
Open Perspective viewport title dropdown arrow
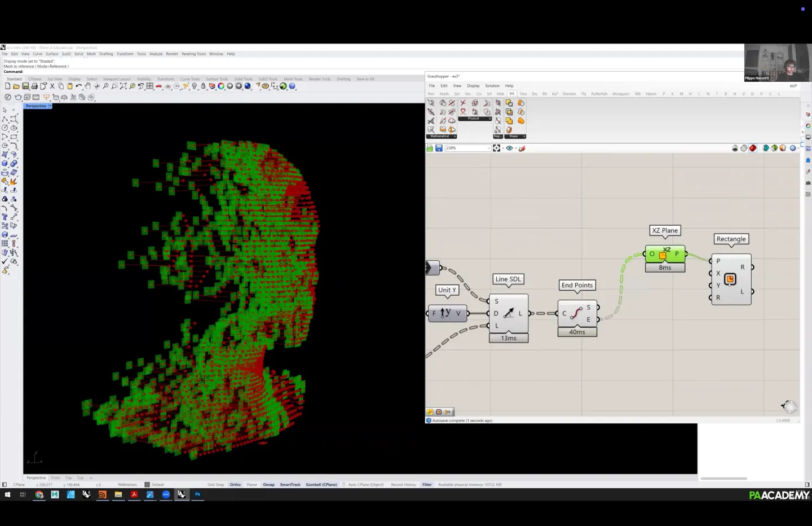click(x=50, y=106)
